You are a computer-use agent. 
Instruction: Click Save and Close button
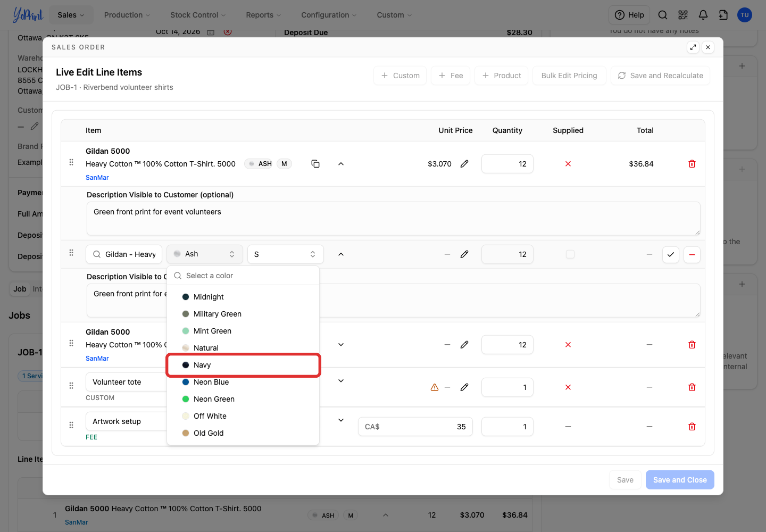coord(680,480)
